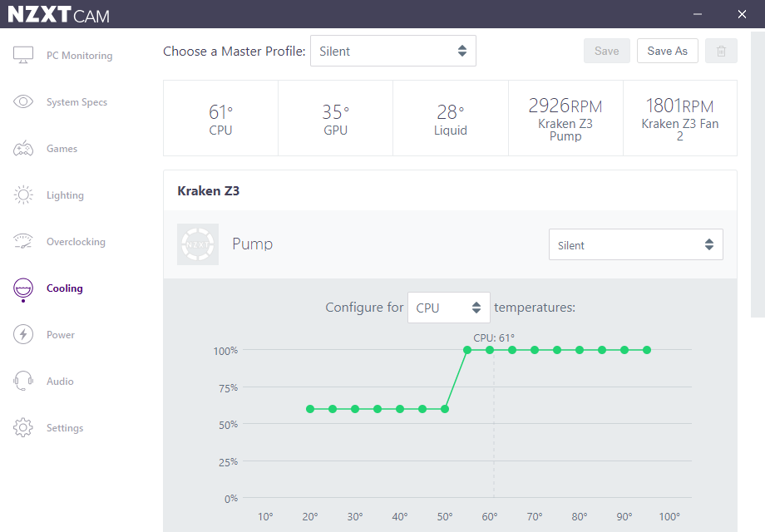Select the 90° point on pump curve
Viewport: 765px width, 532px height.
624,350
